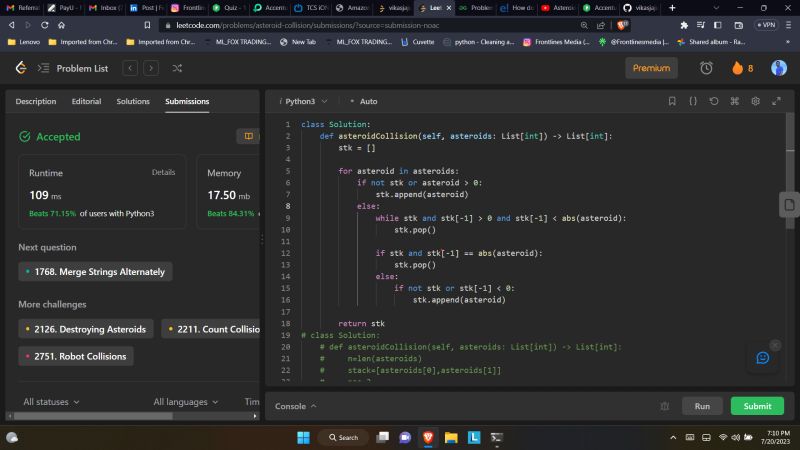Open 1768. Merge Strings Alternately
Image resolution: width=800 pixels, height=450 pixels.
tap(95, 271)
